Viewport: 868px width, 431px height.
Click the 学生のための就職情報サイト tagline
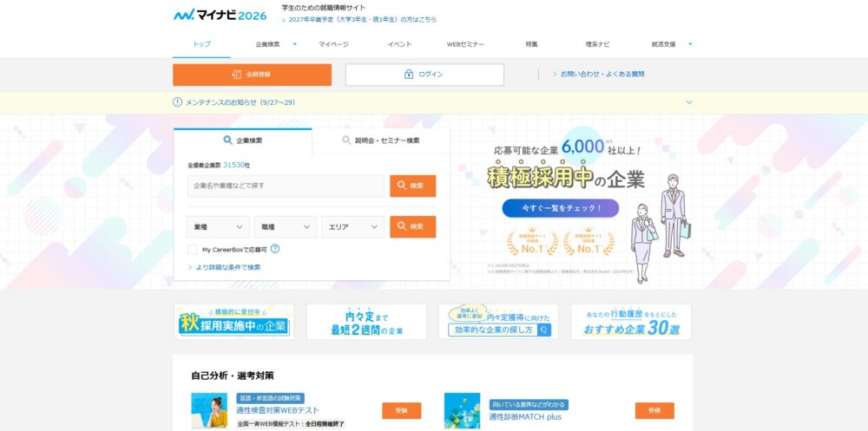tap(323, 8)
